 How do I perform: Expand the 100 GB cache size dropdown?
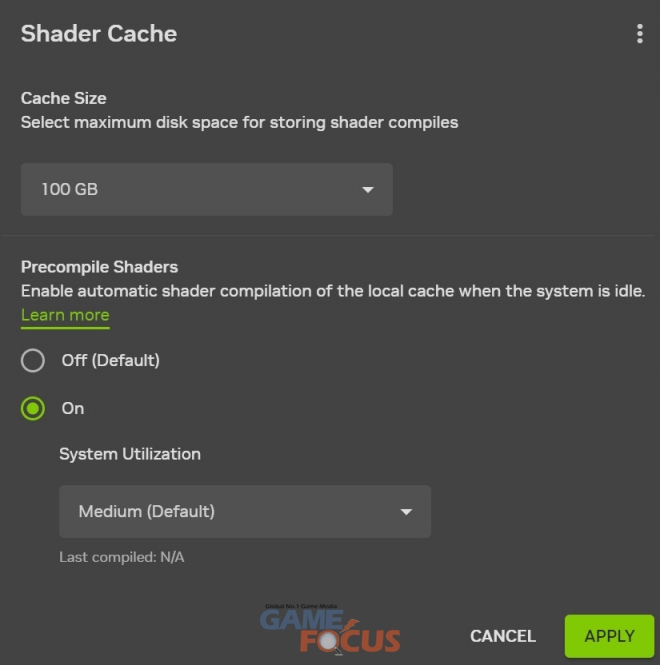206,189
